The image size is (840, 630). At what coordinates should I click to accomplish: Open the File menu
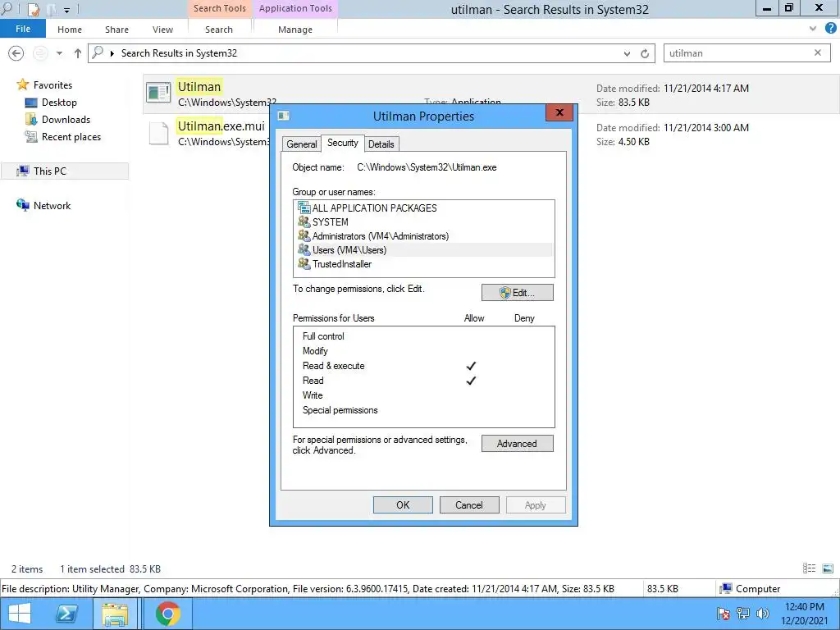tap(23, 29)
